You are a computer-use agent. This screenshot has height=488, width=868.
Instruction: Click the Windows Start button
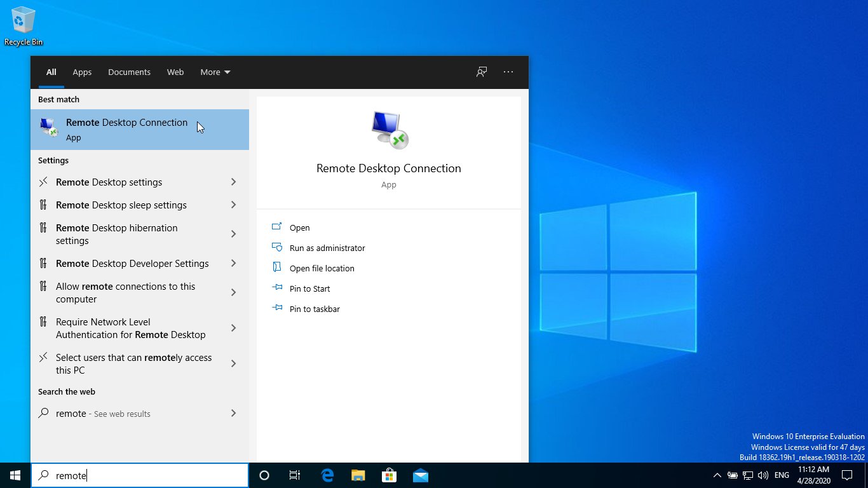click(x=15, y=475)
